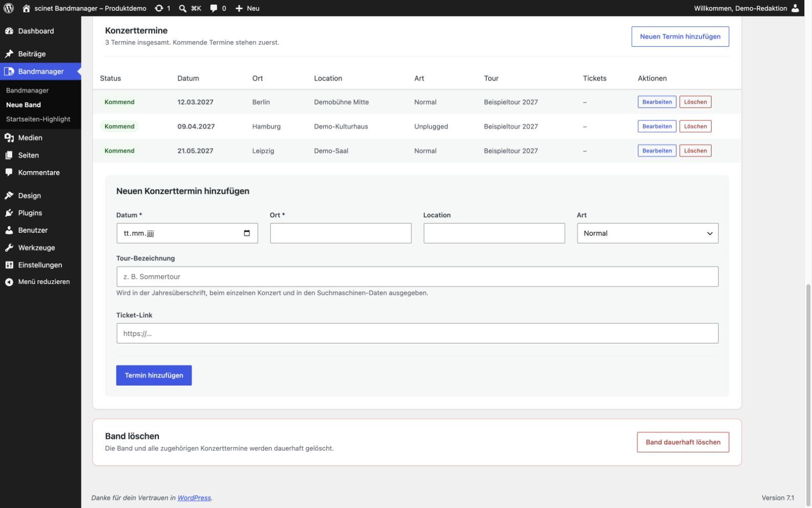Click into the Ticket-Link URL field
Screen dimensions: 812x508
(x=417, y=333)
